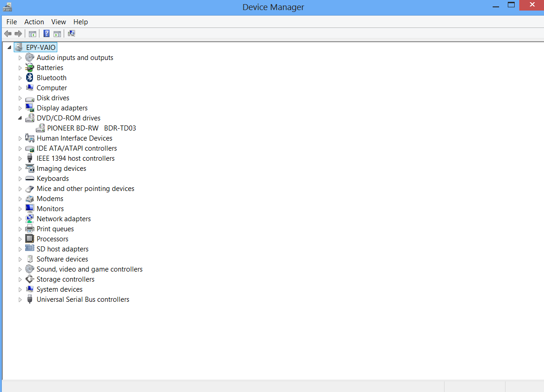Screen dimensions: 544x392
Task: Click the Show/Hide Console Tree toolbar icon
Action: (x=33, y=33)
